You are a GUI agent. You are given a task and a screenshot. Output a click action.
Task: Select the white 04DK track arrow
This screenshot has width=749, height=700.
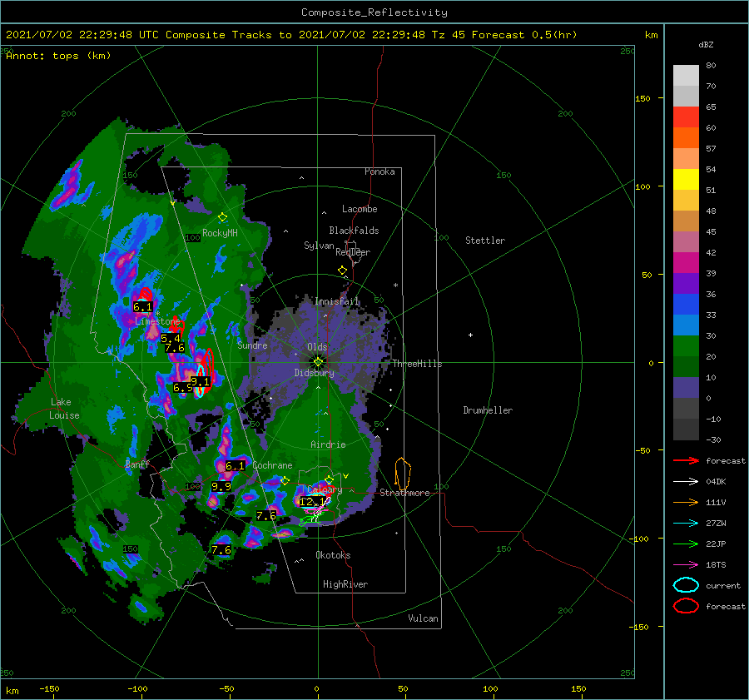[686, 482]
